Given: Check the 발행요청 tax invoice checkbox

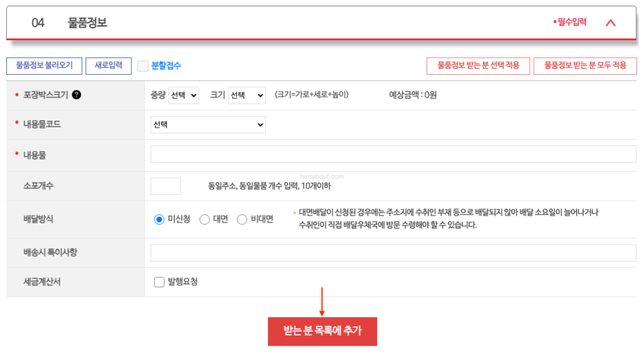Looking at the screenshot, I should [x=159, y=282].
